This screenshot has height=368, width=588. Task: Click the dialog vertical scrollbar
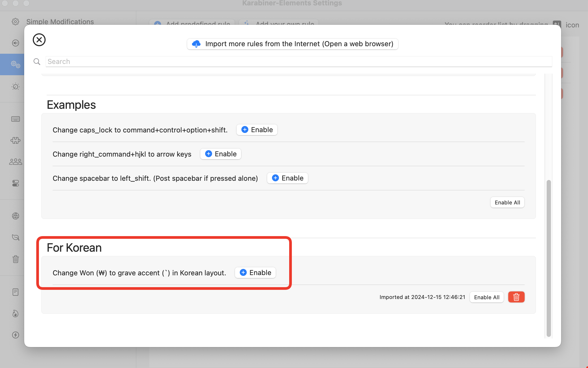549,258
